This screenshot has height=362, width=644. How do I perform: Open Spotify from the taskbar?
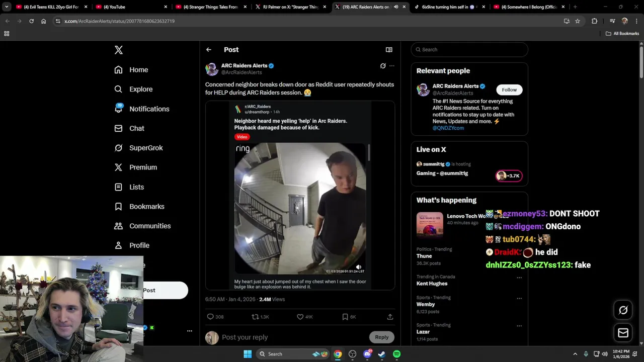pos(396,354)
